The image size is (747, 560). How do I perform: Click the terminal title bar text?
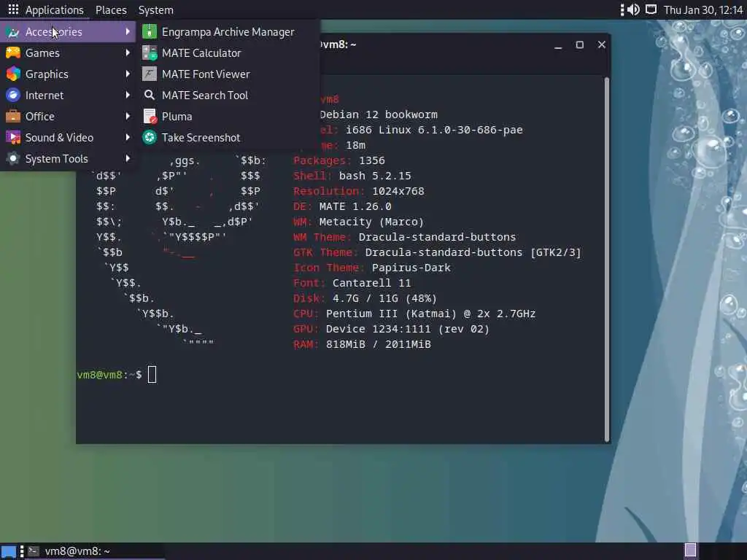tap(338, 44)
